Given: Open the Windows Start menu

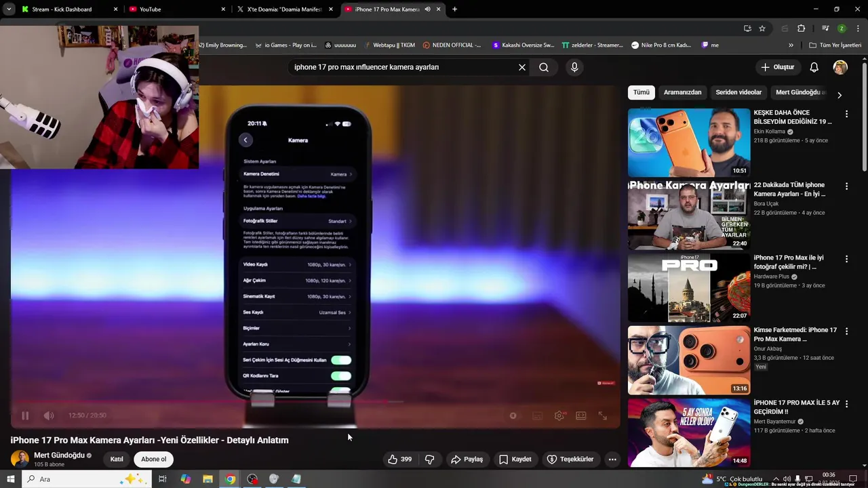Looking at the screenshot, I should [x=10, y=479].
